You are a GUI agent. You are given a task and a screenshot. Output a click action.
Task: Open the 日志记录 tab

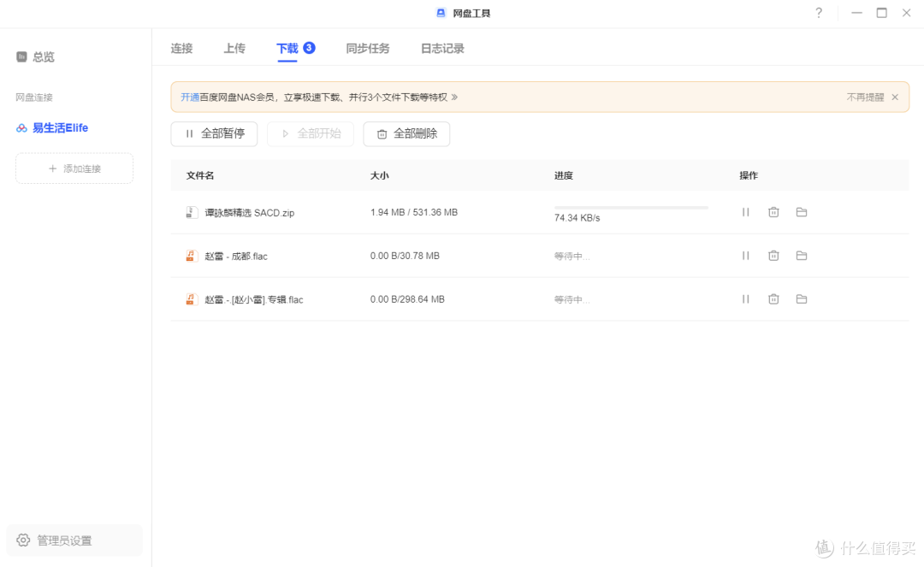tap(442, 48)
